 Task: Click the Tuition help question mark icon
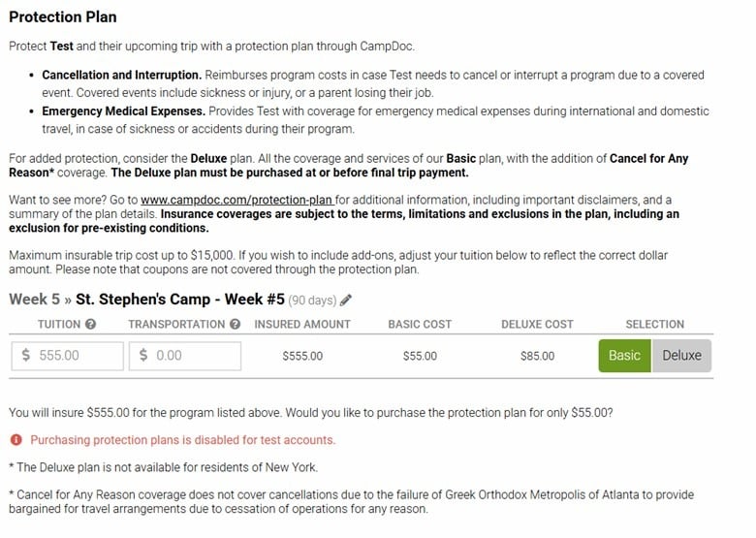tap(91, 325)
